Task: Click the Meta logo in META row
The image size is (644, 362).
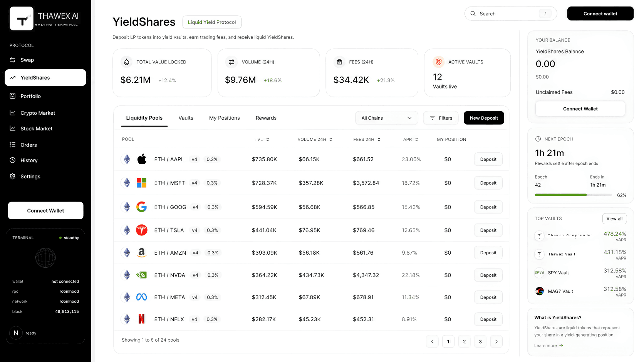Action: (142, 297)
